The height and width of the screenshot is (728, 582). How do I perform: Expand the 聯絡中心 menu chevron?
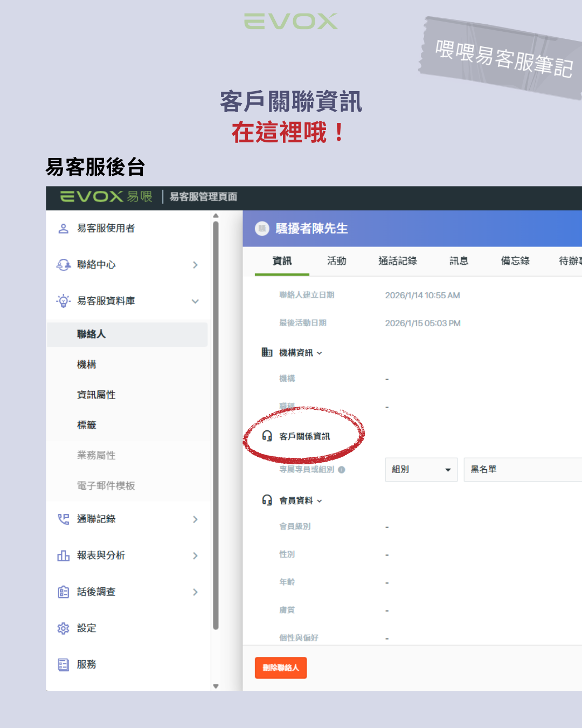click(x=195, y=265)
